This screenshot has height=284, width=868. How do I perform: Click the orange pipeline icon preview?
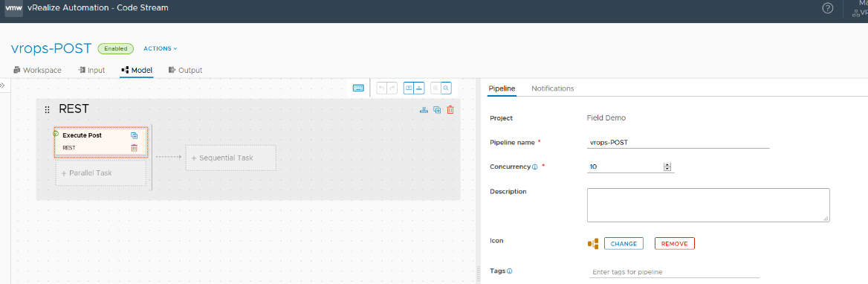[x=593, y=244]
